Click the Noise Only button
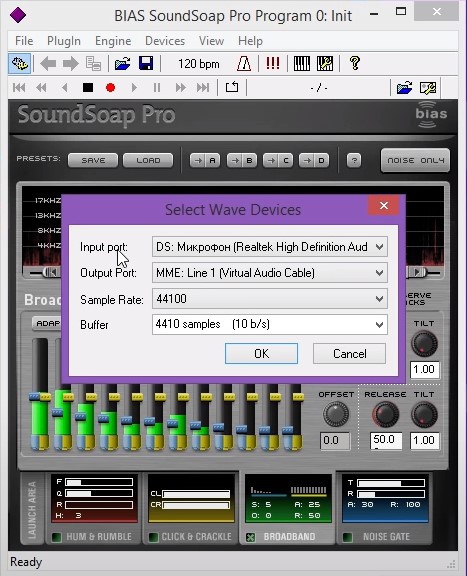The height and width of the screenshot is (576, 467). pyautogui.click(x=415, y=160)
